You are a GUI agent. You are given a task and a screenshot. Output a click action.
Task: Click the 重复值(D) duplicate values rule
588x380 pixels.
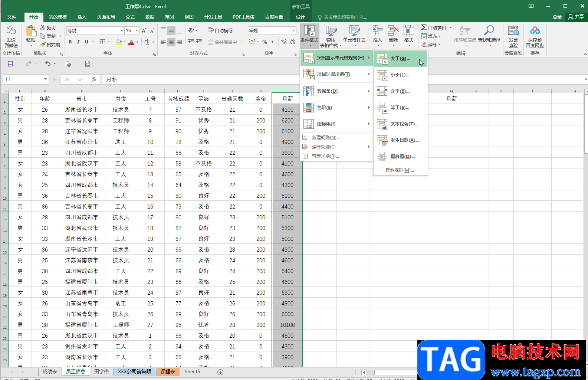401,156
